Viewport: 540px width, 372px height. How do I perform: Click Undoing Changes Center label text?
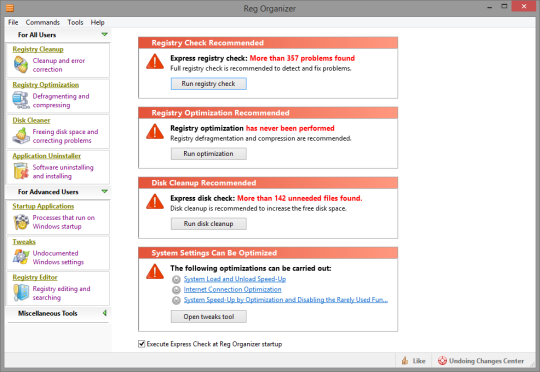click(487, 361)
